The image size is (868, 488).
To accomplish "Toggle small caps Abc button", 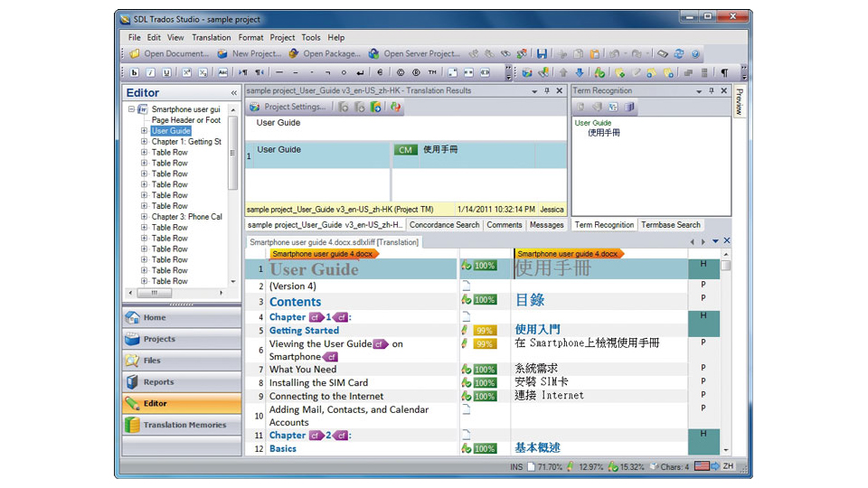I will 222,72.
